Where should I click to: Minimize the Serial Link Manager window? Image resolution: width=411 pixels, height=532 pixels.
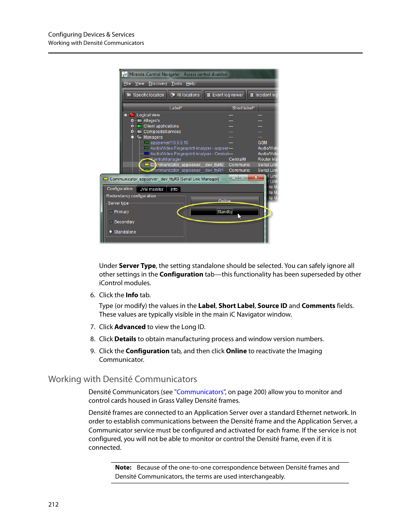(x=233, y=177)
